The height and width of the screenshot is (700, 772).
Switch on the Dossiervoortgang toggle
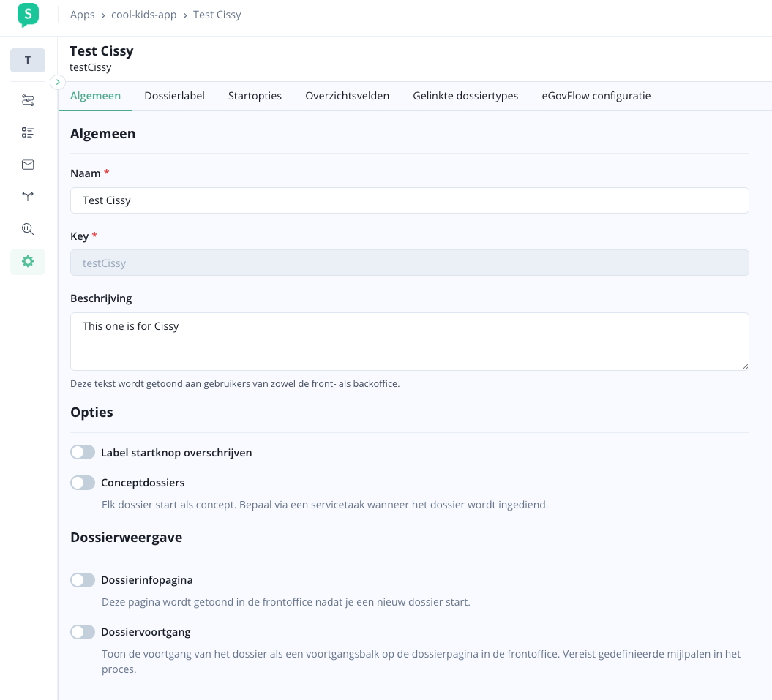(83, 632)
